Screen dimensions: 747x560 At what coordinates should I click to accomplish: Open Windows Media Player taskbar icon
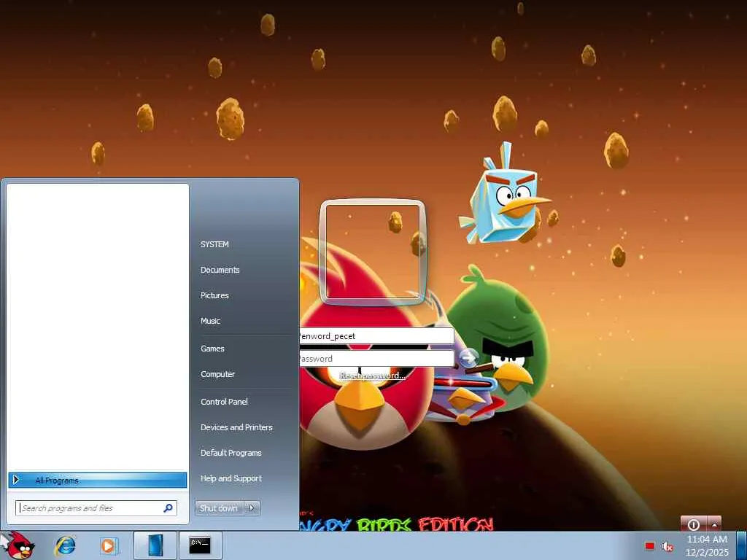point(109,545)
